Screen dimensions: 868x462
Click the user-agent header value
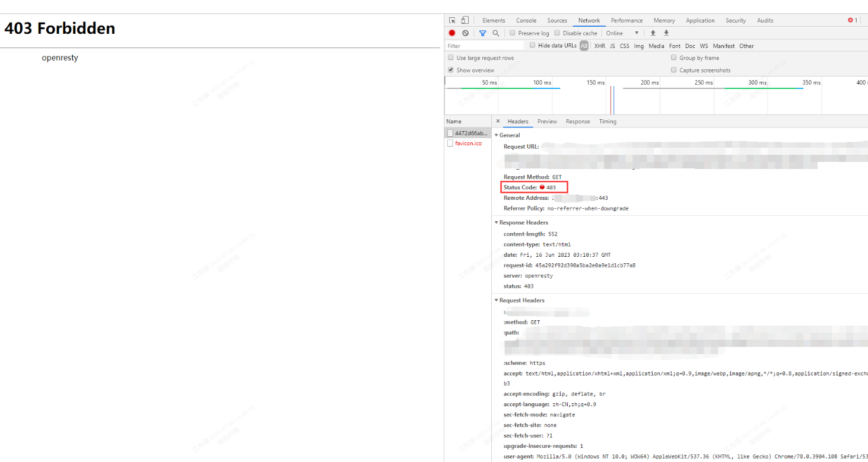pyautogui.click(x=702, y=456)
